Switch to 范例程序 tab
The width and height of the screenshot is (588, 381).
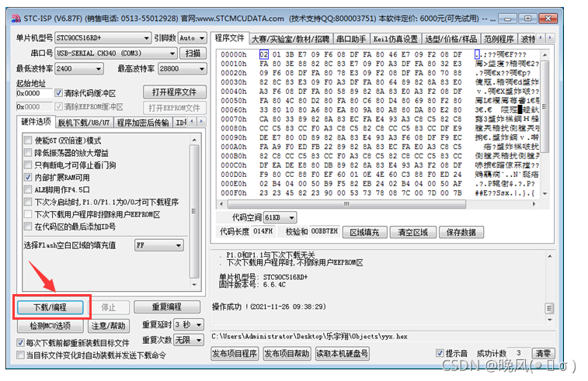[499, 39]
